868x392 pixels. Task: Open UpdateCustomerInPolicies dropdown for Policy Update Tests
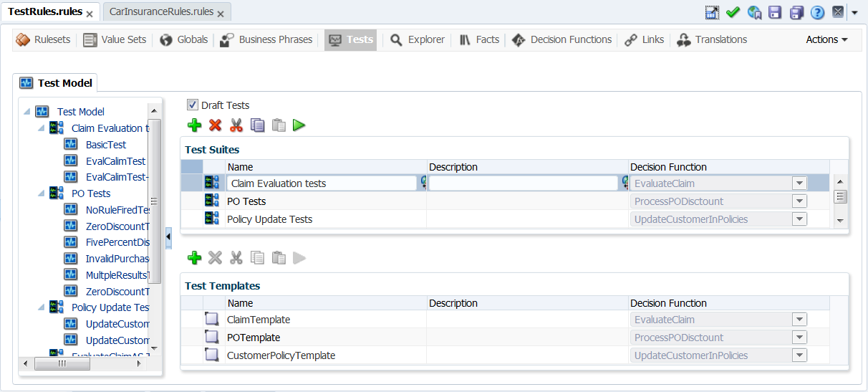[x=800, y=219]
